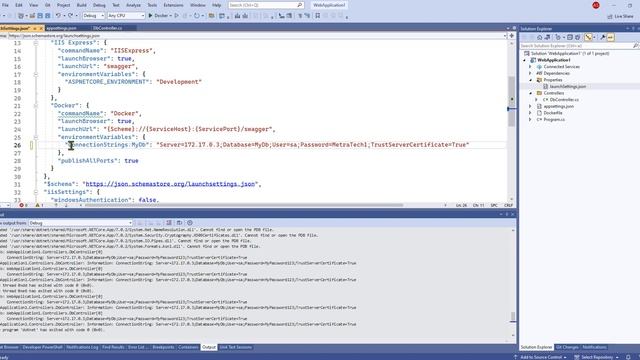Open the Extensions menu
The image size is (640, 360).
pyautogui.click(x=173, y=5)
